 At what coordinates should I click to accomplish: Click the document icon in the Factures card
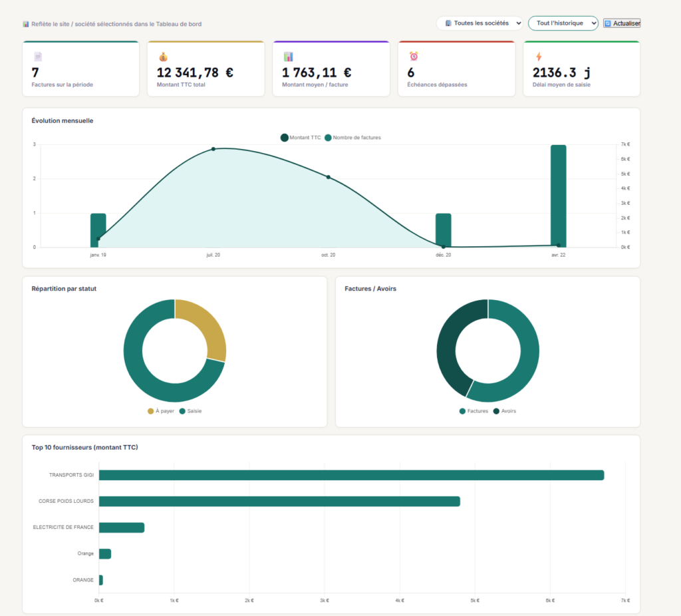(38, 57)
